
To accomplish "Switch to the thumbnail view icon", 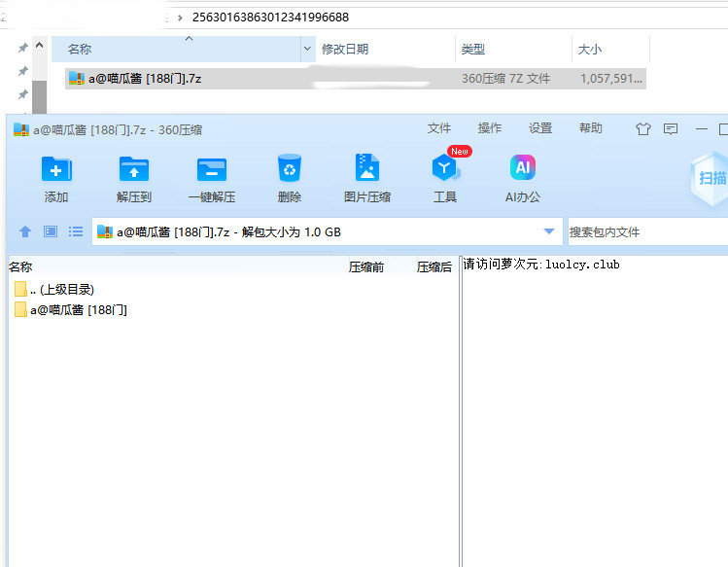I will point(51,231).
